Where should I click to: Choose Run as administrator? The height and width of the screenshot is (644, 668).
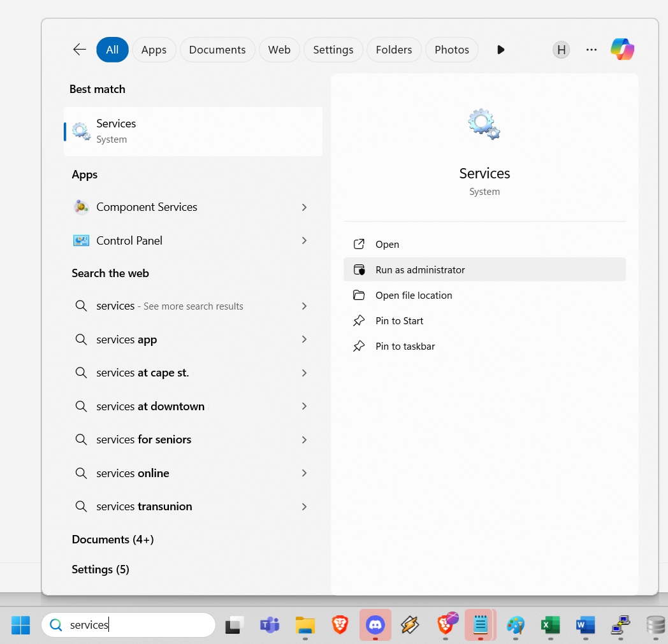point(420,269)
